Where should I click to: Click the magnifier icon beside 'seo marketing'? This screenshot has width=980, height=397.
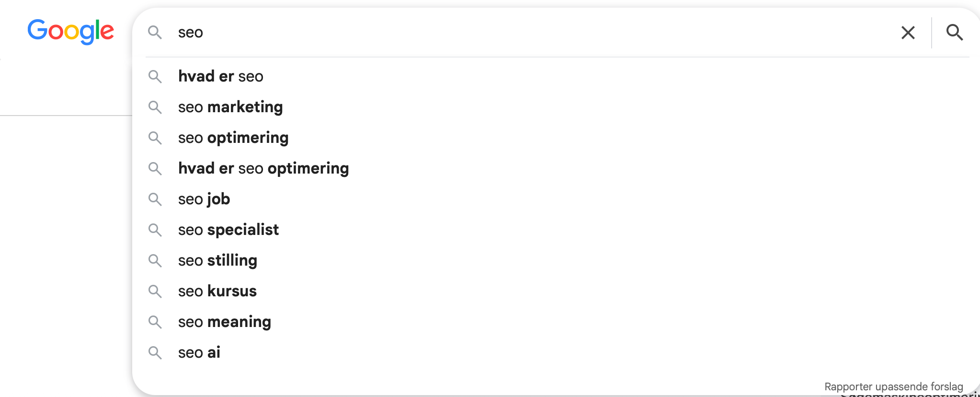tap(155, 107)
